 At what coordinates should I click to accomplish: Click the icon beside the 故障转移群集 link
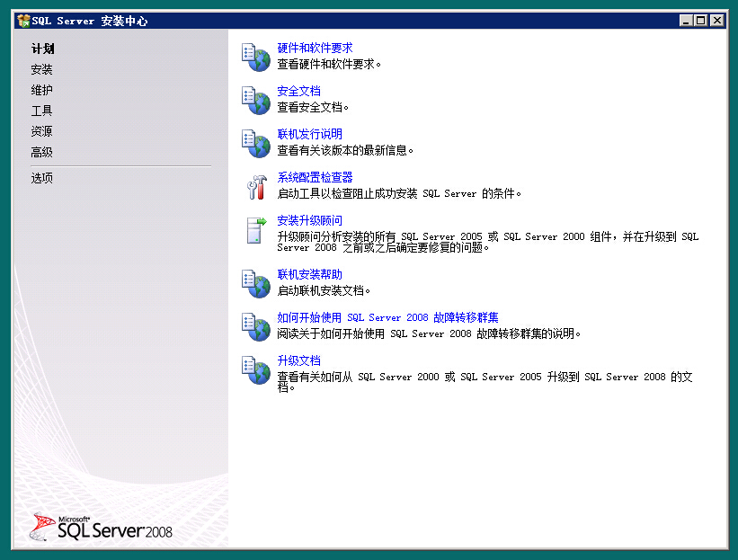coord(256,327)
